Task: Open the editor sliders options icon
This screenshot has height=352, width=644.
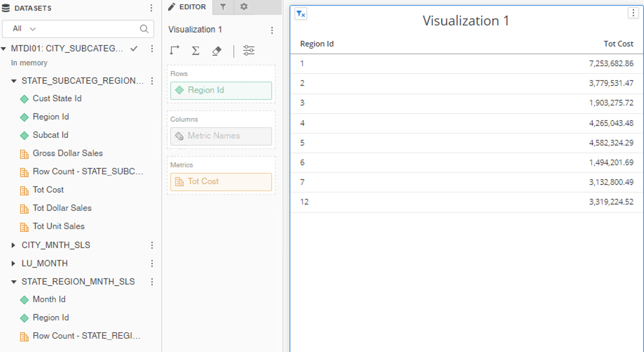Action: coord(249,51)
